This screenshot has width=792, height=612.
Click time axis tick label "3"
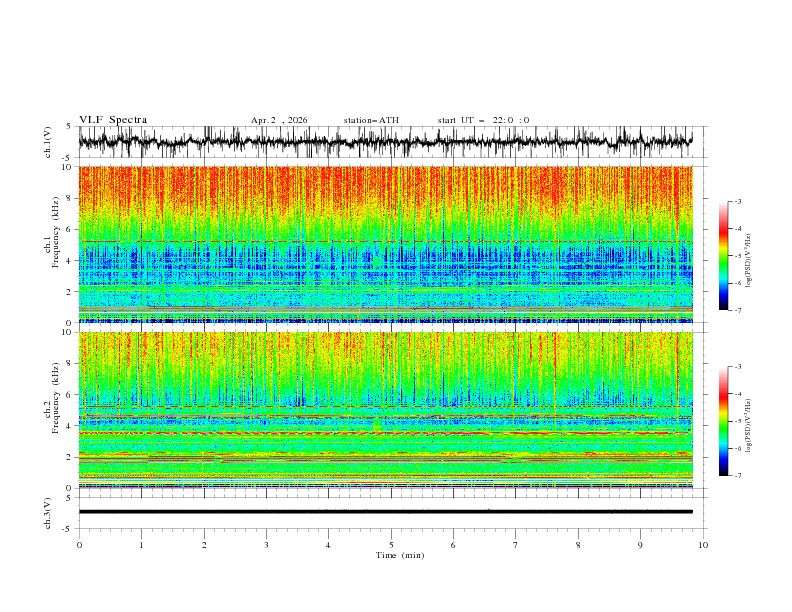(x=266, y=545)
